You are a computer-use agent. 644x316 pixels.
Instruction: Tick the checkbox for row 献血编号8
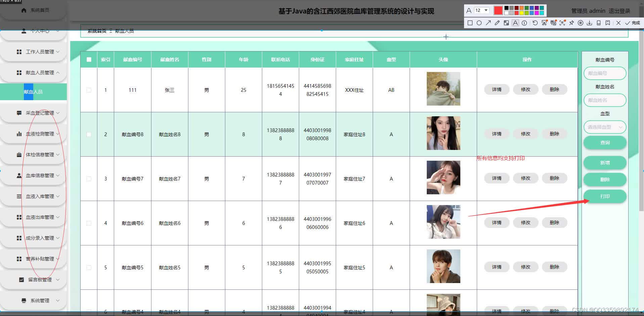(x=89, y=134)
